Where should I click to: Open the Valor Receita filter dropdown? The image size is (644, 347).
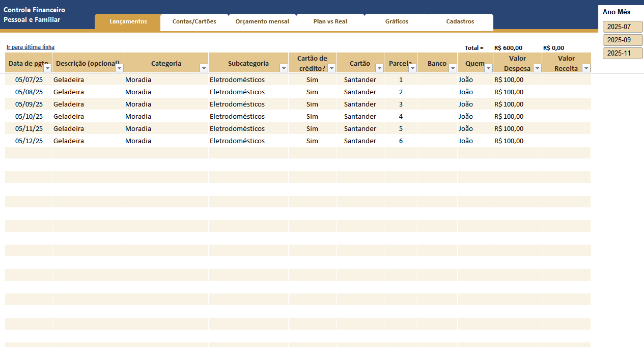(586, 68)
